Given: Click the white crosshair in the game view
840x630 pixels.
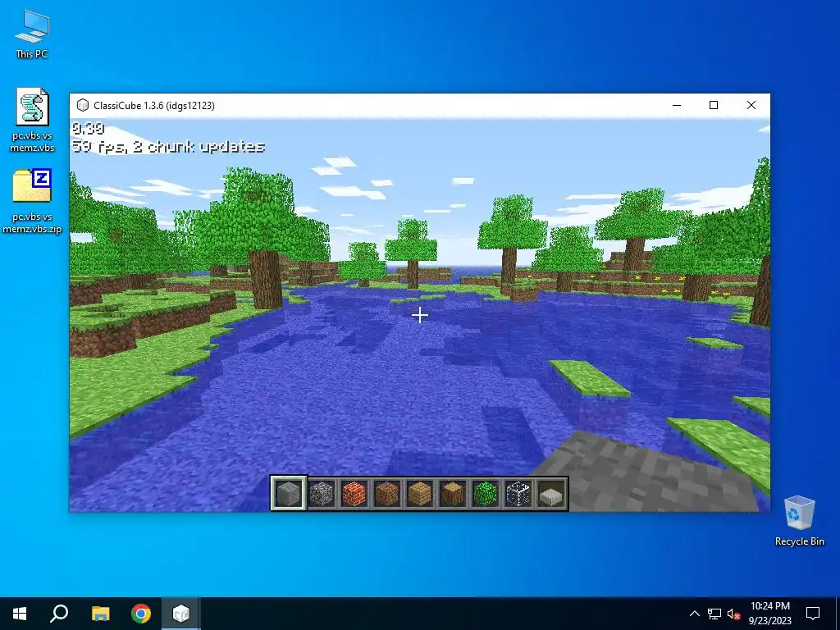Looking at the screenshot, I should click(x=419, y=315).
